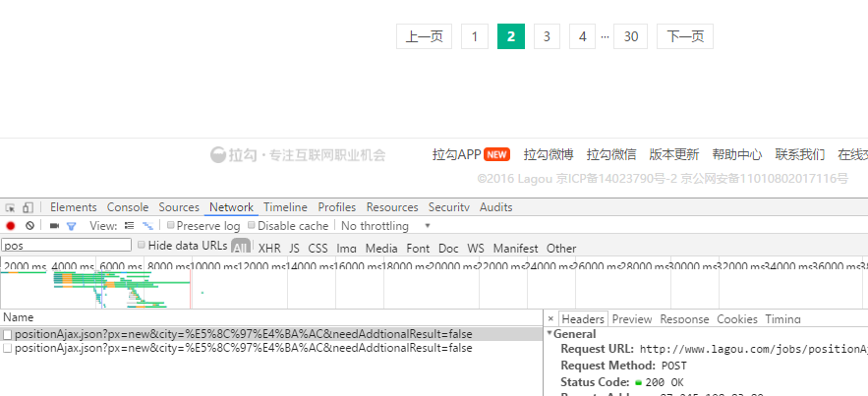Switch to the Audits tab
The image size is (868, 396).
coord(496,207)
